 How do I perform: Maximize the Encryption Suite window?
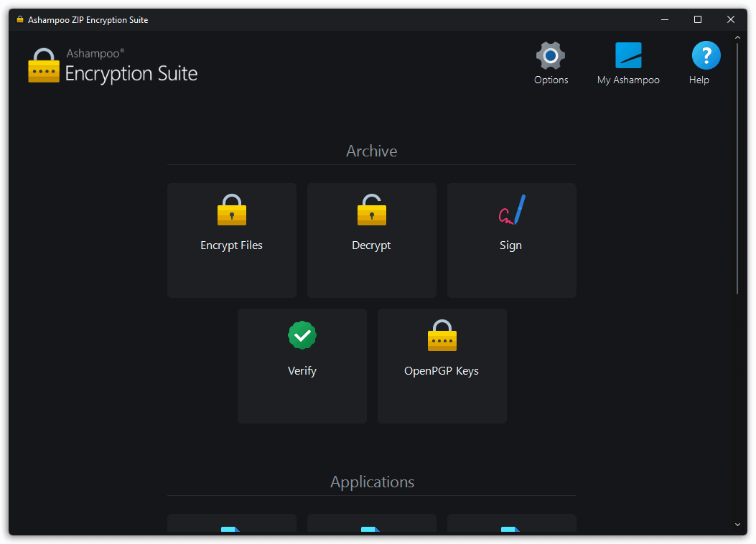[x=697, y=20]
